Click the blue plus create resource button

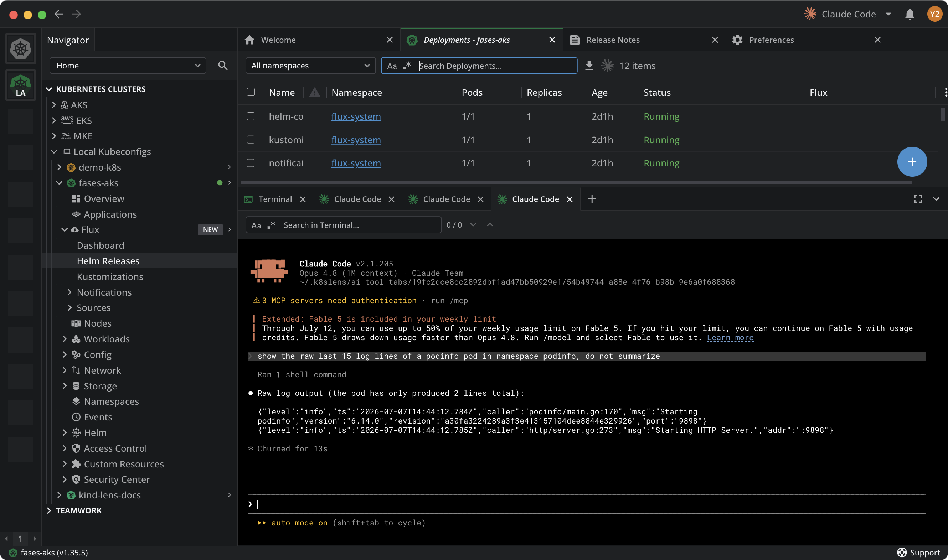[912, 162]
